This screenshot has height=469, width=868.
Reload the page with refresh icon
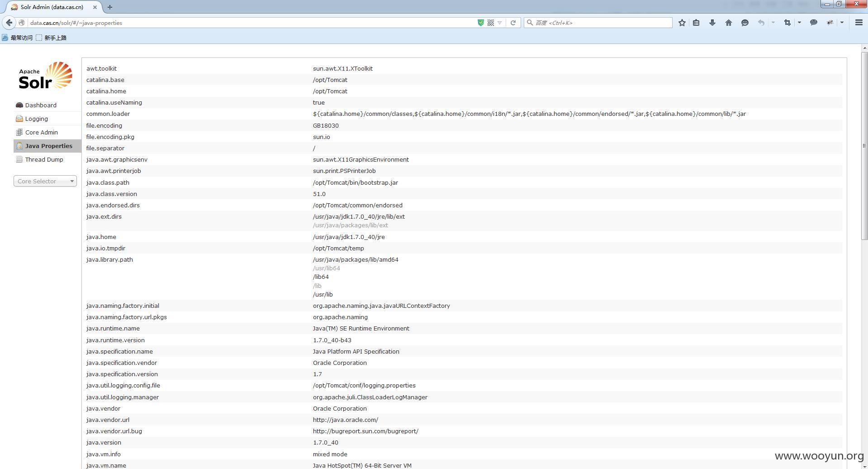pos(513,23)
